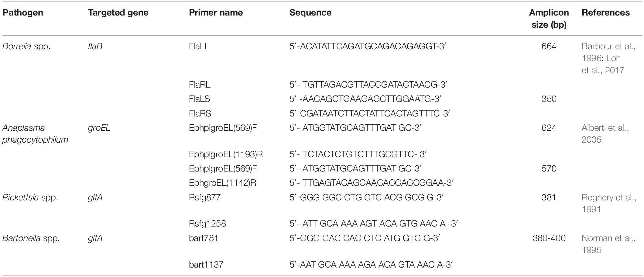Click the EphplgroEL(1193)R primer name
Image resolution: width=644 pixels, height=277 pixels.
point(226,154)
